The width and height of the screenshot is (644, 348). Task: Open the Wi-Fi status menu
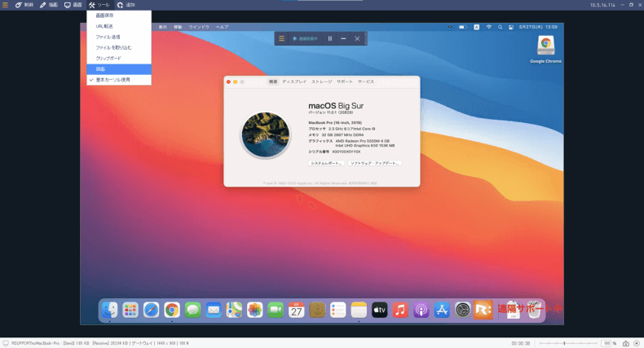489,27
